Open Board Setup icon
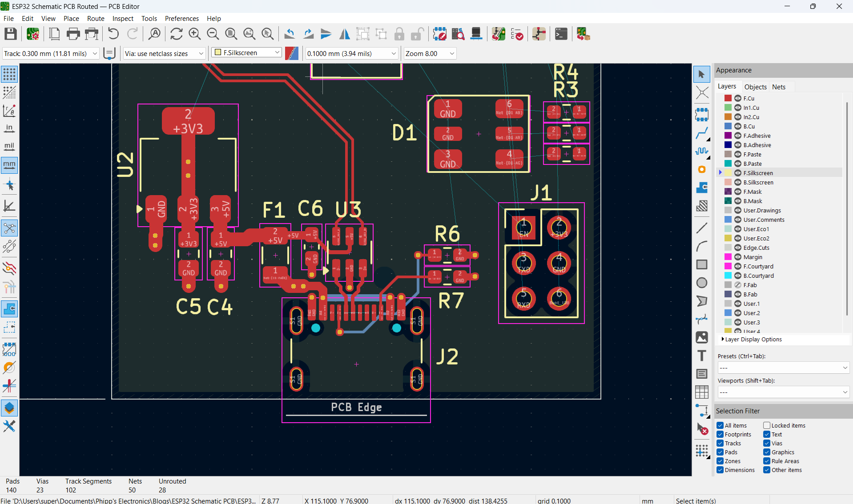 pyautogui.click(x=33, y=34)
